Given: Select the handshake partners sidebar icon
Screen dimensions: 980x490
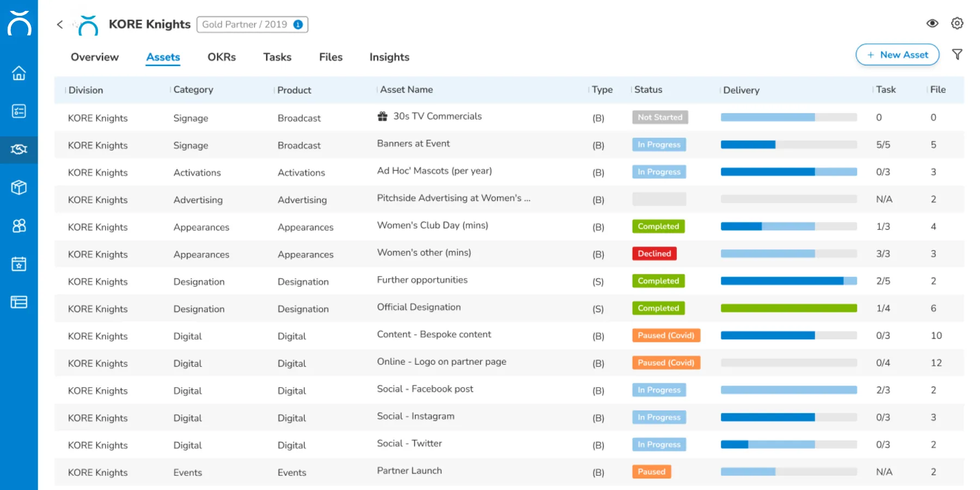Looking at the screenshot, I should (19, 149).
